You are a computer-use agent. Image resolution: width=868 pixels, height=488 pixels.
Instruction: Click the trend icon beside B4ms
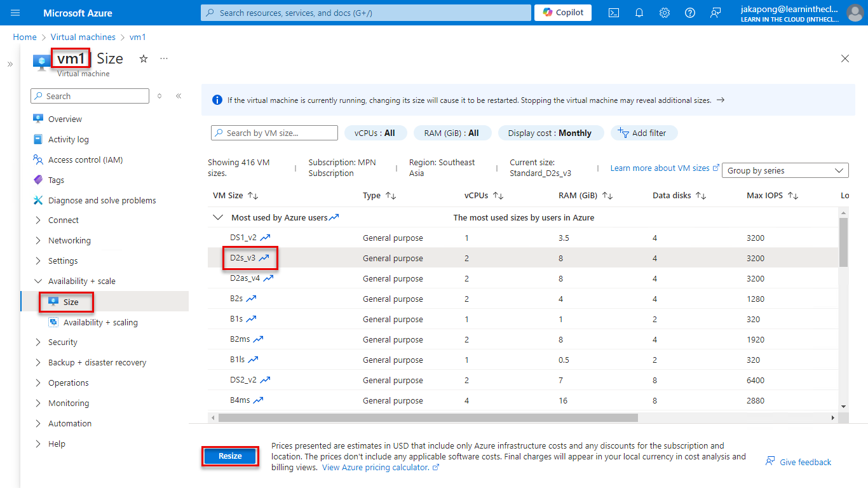pyautogui.click(x=258, y=400)
